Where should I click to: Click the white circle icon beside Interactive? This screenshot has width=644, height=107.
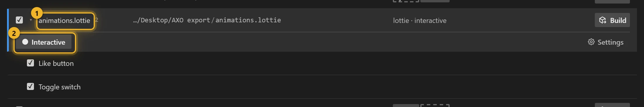(x=25, y=42)
